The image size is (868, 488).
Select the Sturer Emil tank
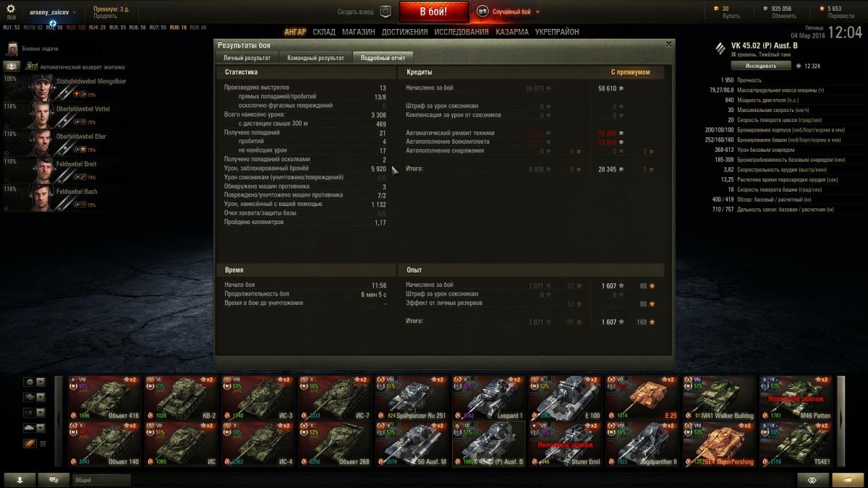[564, 444]
